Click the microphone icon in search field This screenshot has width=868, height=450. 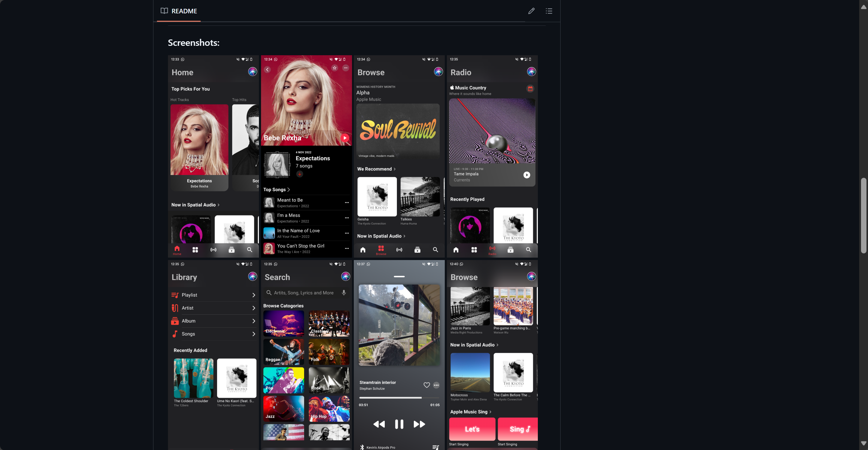tap(344, 293)
